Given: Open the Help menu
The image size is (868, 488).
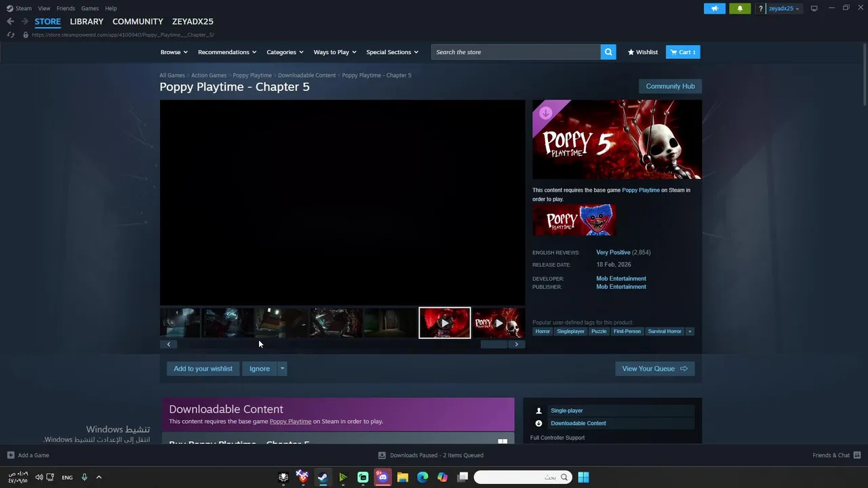Looking at the screenshot, I should [111, 8].
